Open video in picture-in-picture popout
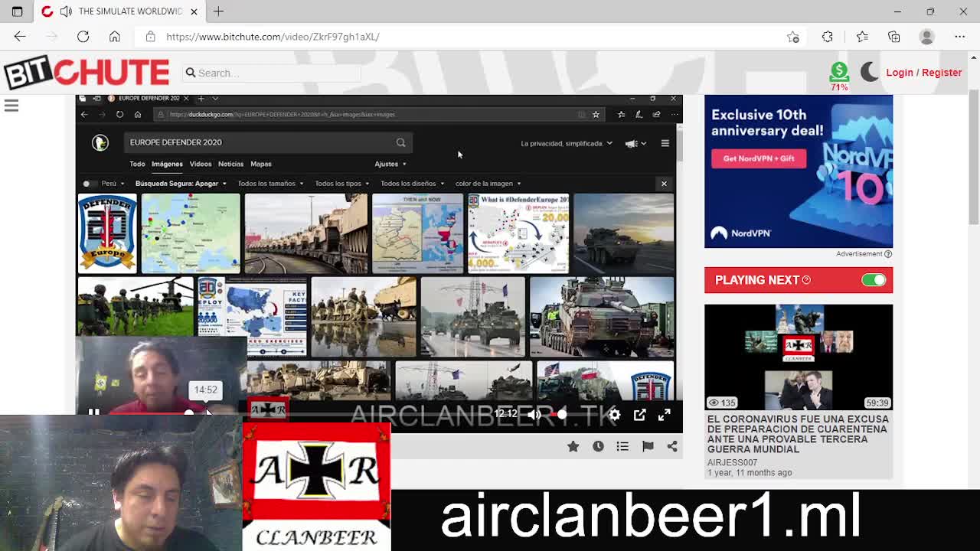The height and width of the screenshot is (551, 980). pyautogui.click(x=639, y=414)
